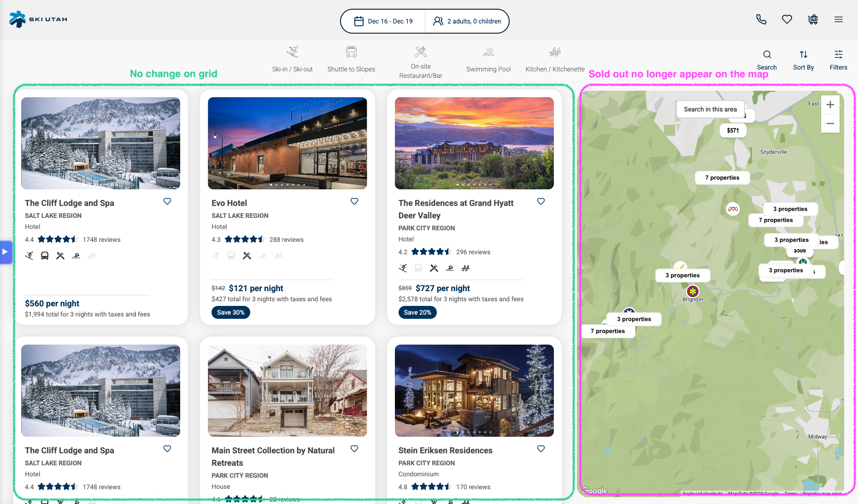The width and height of the screenshot is (858, 504).
Task: Open the Main Street Collection house photo
Action: (x=288, y=391)
